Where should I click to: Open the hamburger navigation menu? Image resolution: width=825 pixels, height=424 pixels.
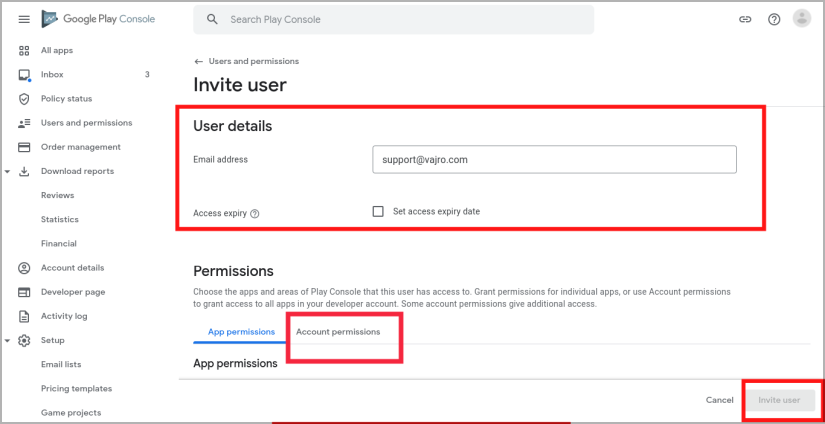pos(24,19)
